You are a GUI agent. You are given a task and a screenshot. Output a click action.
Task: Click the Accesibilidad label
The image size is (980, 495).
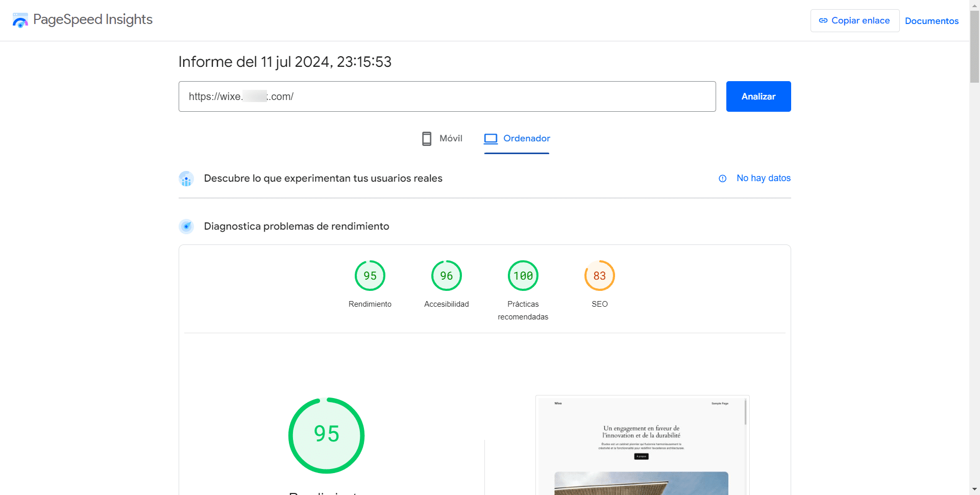pos(447,304)
